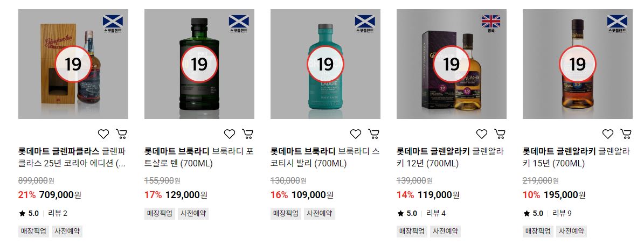The image size is (644, 245).
Task: Add 글렌알라키 12년 to shopping cart
Action: 500,134
